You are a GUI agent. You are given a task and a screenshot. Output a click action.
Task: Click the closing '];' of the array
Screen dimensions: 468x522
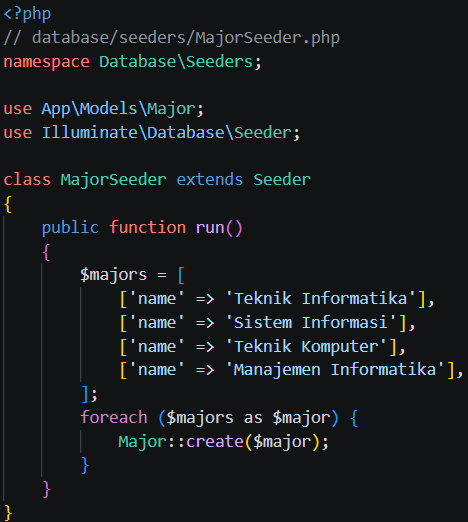[x=89, y=394]
